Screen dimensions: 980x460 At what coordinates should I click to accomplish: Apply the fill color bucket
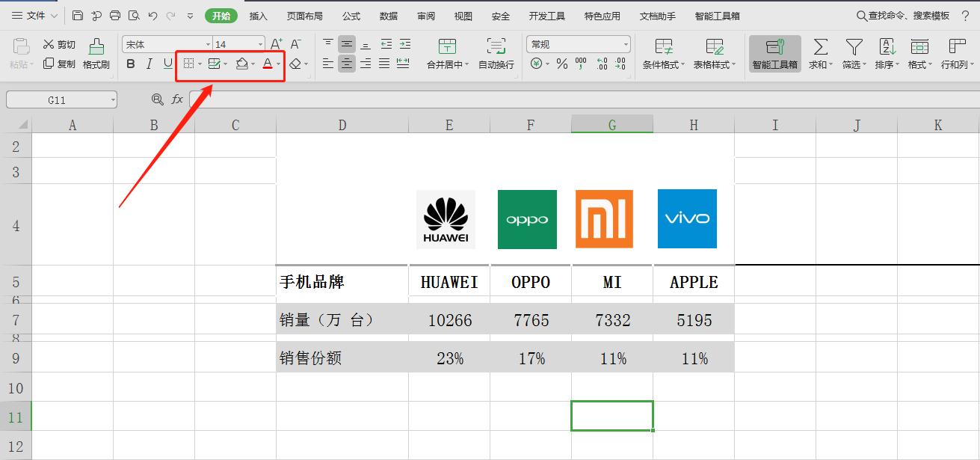click(241, 64)
